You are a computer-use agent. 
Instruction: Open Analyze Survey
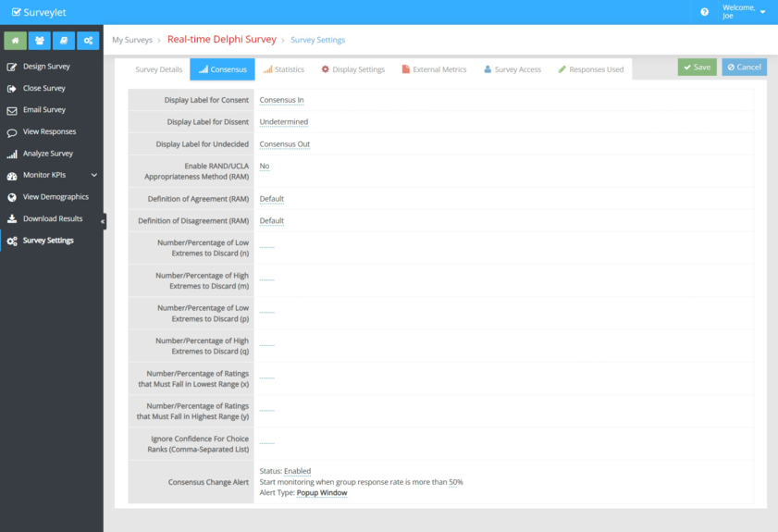click(47, 154)
